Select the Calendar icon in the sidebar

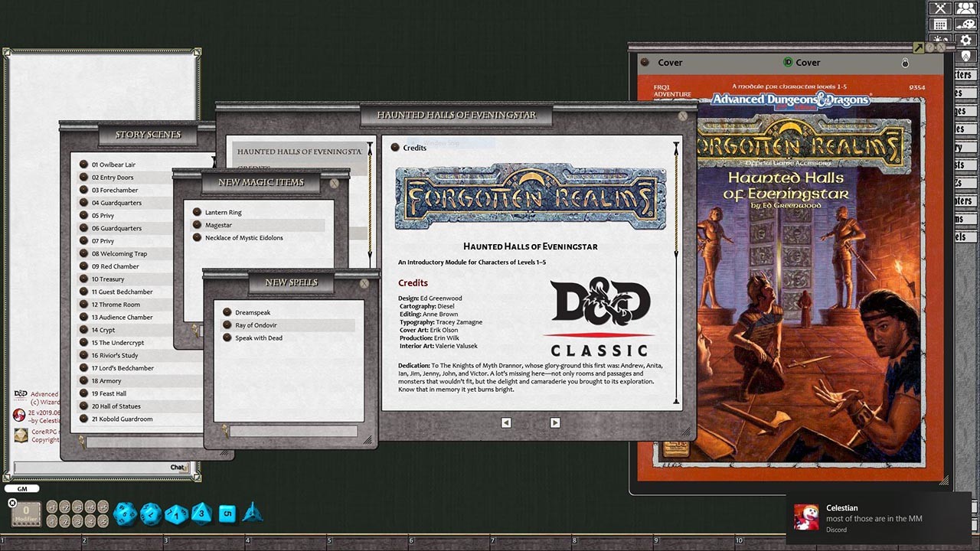tap(939, 24)
